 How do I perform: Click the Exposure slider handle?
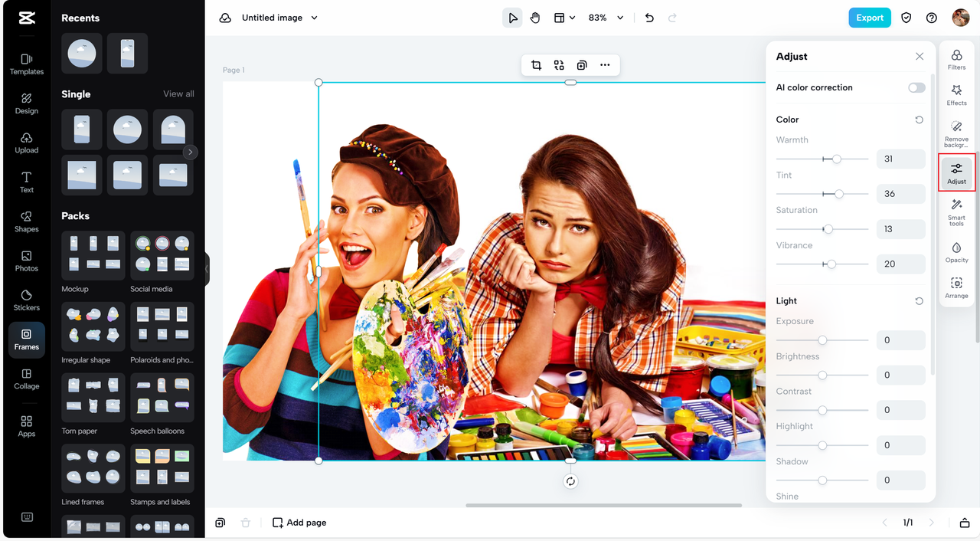point(822,340)
